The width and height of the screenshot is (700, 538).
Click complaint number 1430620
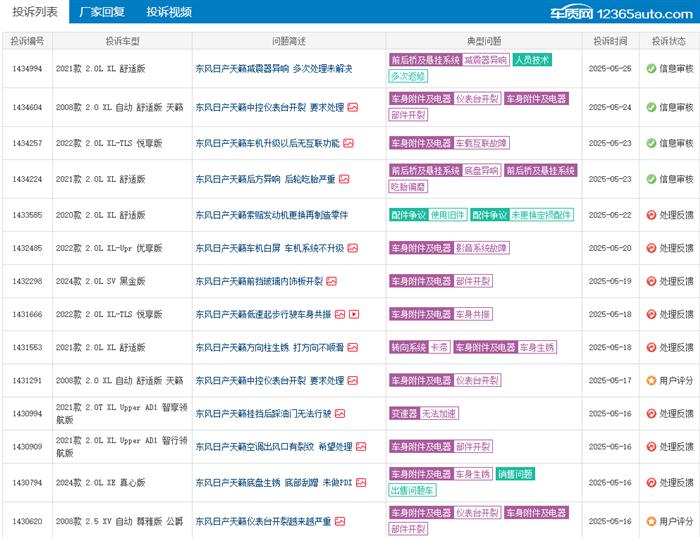pos(27,521)
